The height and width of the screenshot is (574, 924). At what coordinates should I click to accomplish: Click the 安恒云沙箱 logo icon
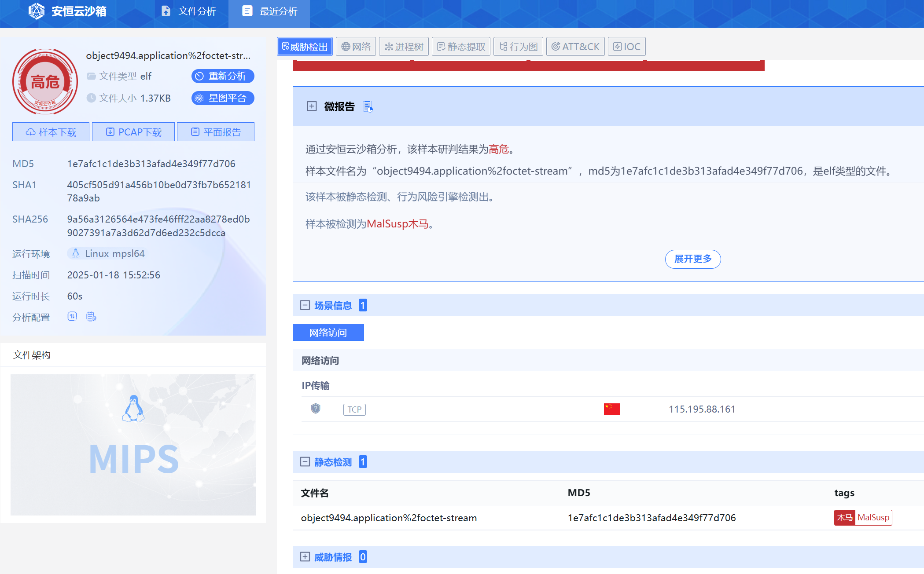click(x=36, y=11)
